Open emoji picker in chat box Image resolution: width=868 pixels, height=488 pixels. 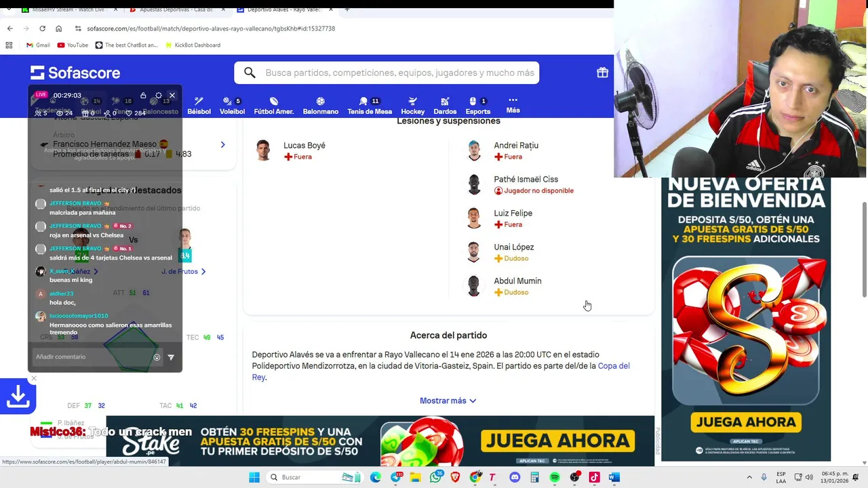click(x=157, y=357)
